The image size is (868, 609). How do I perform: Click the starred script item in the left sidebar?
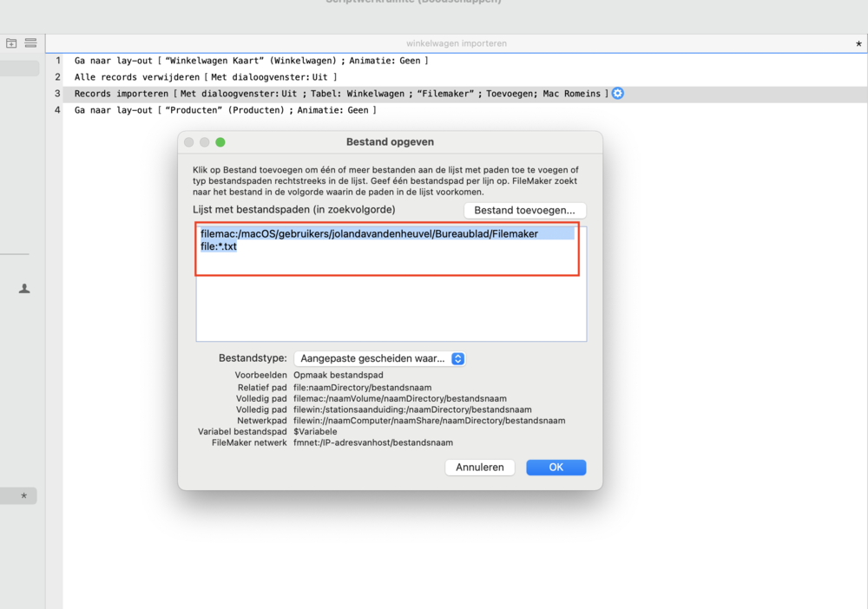pyautogui.click(x=19, y=496)
